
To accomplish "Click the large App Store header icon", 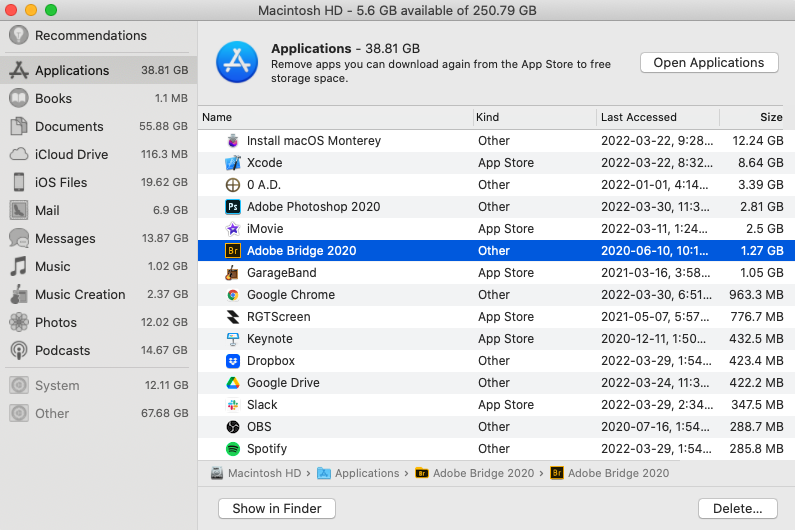I will (x=237, y=62).
